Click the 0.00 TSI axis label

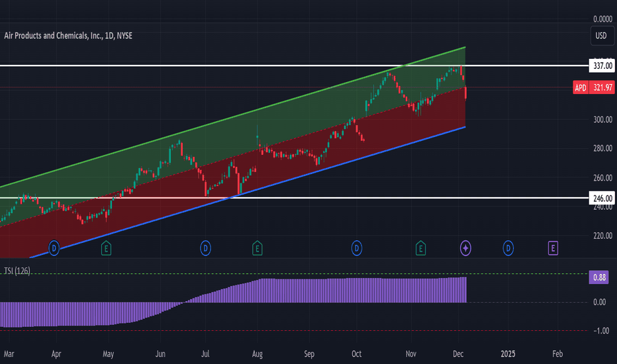[599, 302]
